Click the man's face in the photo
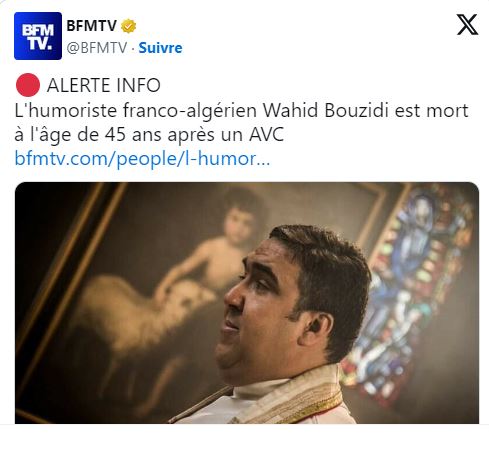Screen dimensions: 489x460 (x=263, y=310)
